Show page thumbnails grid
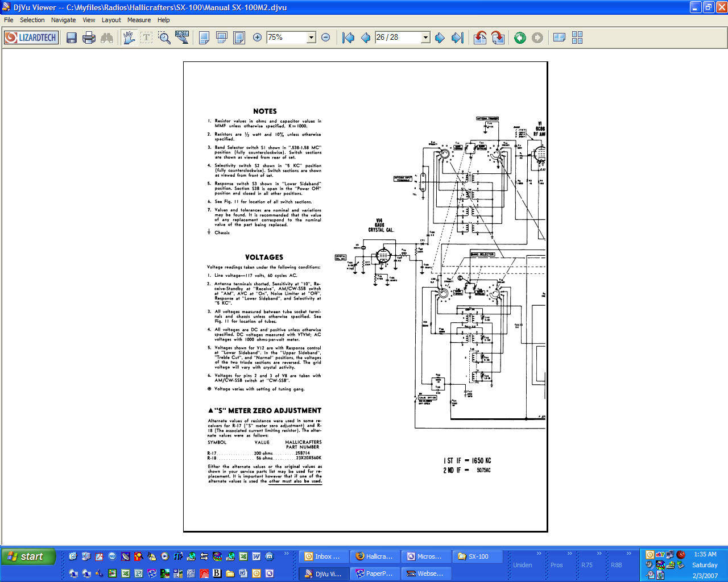The height and width of the screenshot is (582, 728). (577, 38)
